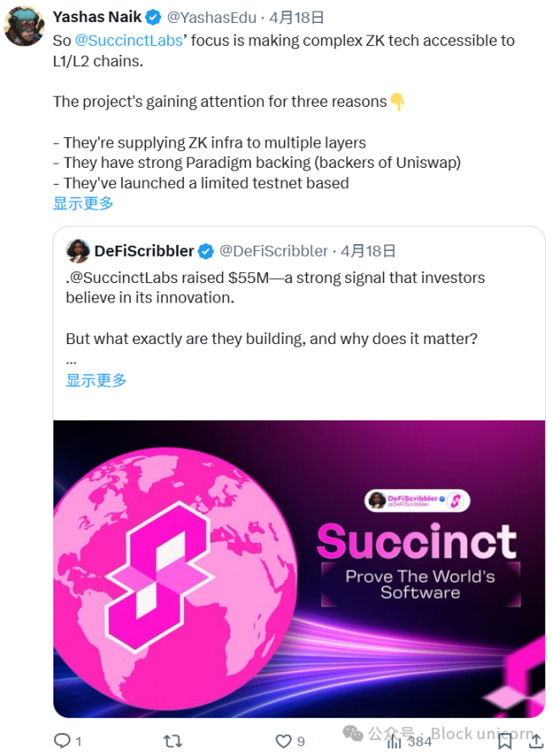Click Yashas Naik's verified badge

[x=153, y=18]
